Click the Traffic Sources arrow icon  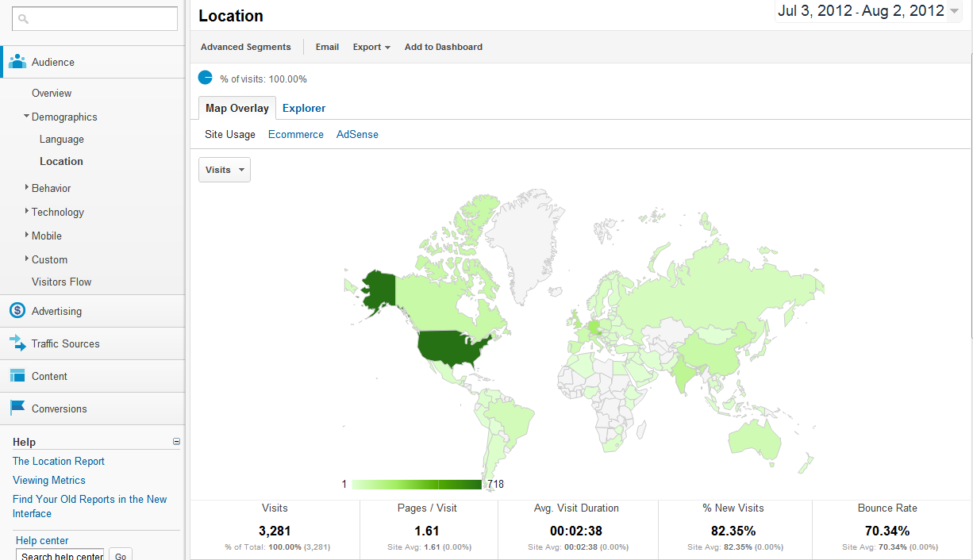(x=17, y=343)
